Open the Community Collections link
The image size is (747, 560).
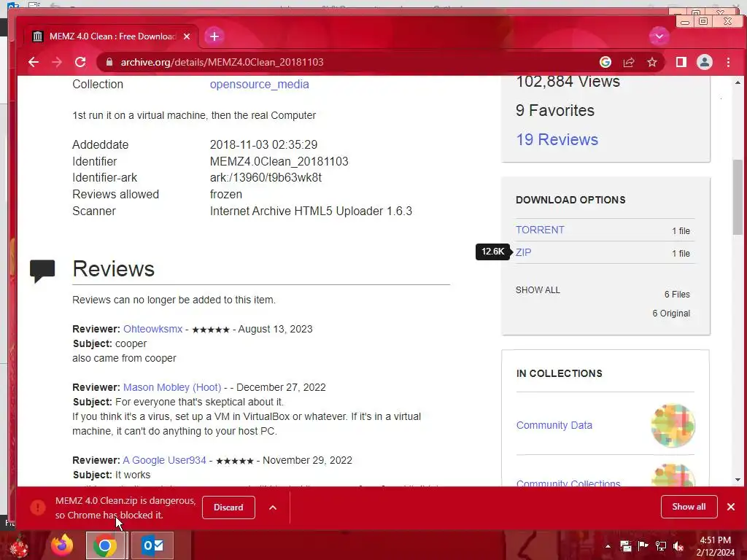pos(568,483)
